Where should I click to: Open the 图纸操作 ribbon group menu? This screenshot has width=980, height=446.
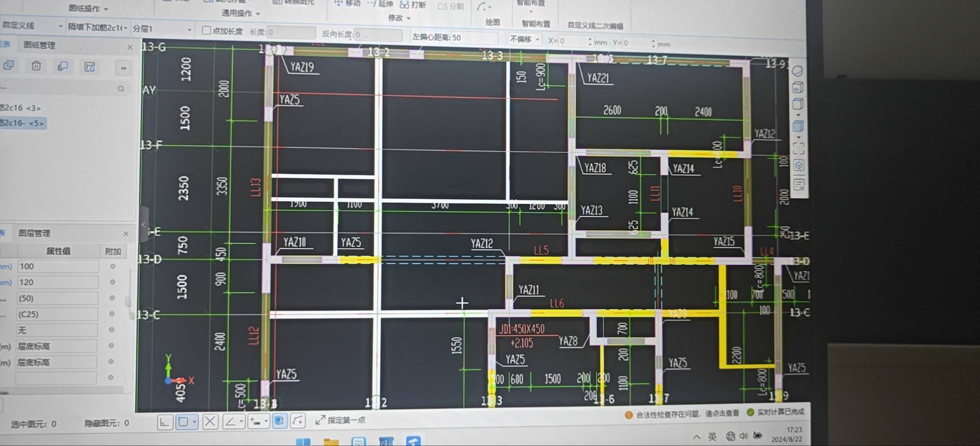(x=88, y=9)
